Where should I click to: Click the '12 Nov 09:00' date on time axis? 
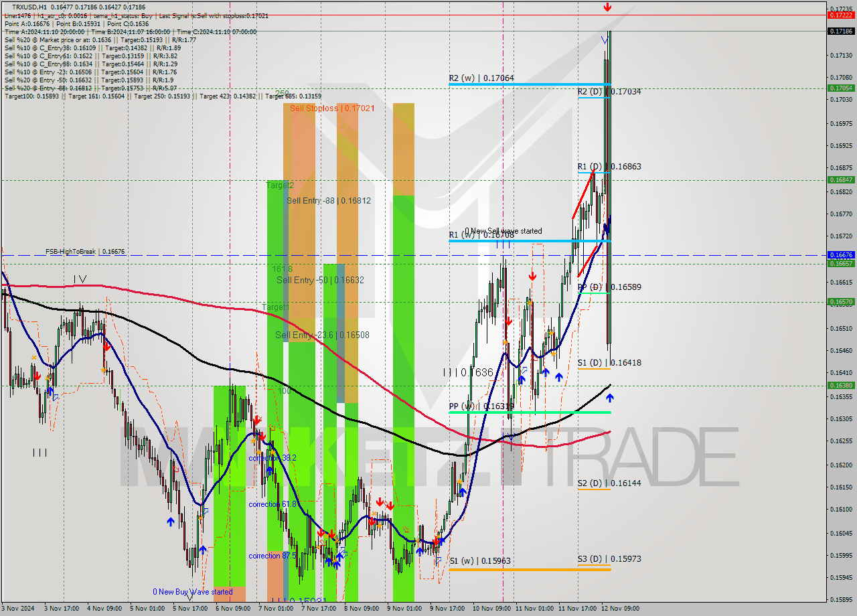(x=619, y=609)
